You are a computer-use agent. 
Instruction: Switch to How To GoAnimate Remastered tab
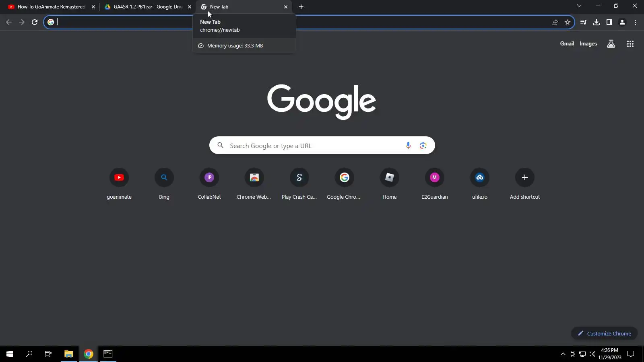click(x=50, y=7)
